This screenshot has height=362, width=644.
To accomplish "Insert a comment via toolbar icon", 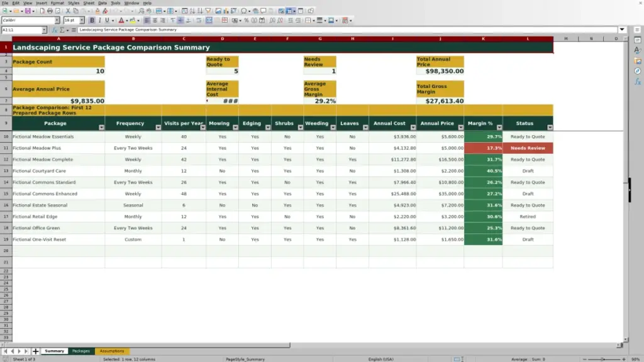I will pyautogui.click(x=264, y=11).
